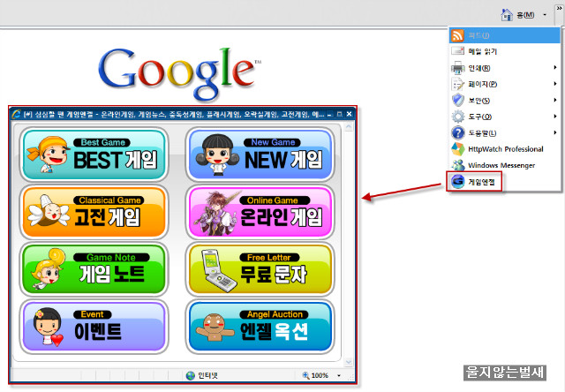Image resolution: width=565 pixels, height=392 pixels.
Task: Click the Page document icon
Action: coord(457,84)
